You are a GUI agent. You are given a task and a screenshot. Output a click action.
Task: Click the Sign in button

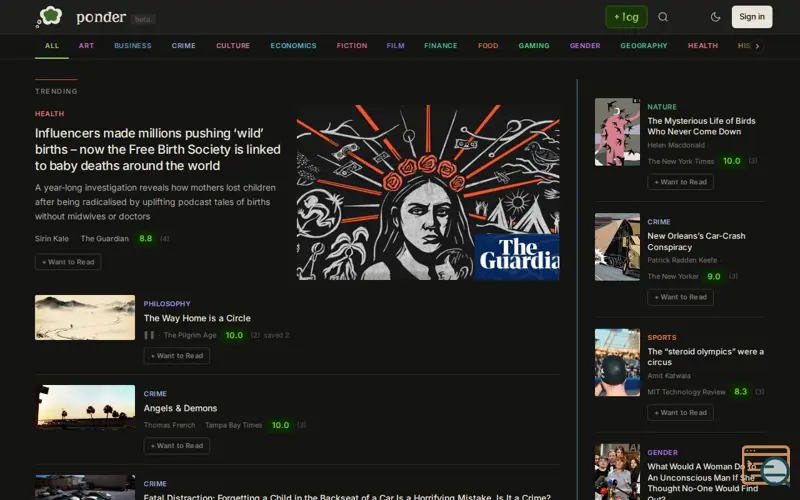click(x=752, y=17)
